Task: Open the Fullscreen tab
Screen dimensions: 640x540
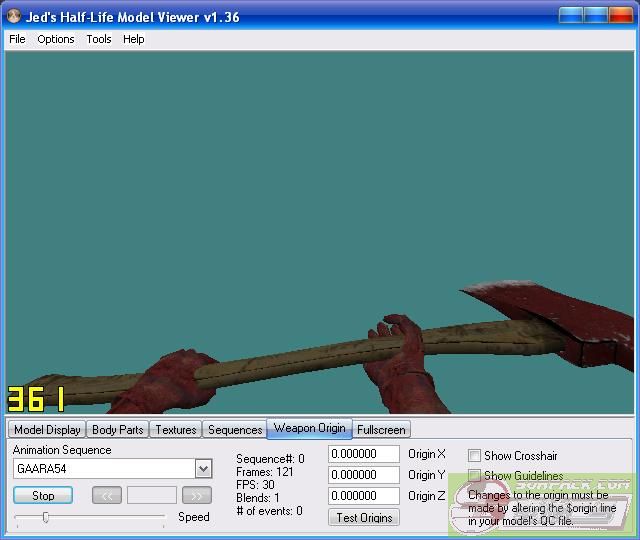Action: pos(381,430)
